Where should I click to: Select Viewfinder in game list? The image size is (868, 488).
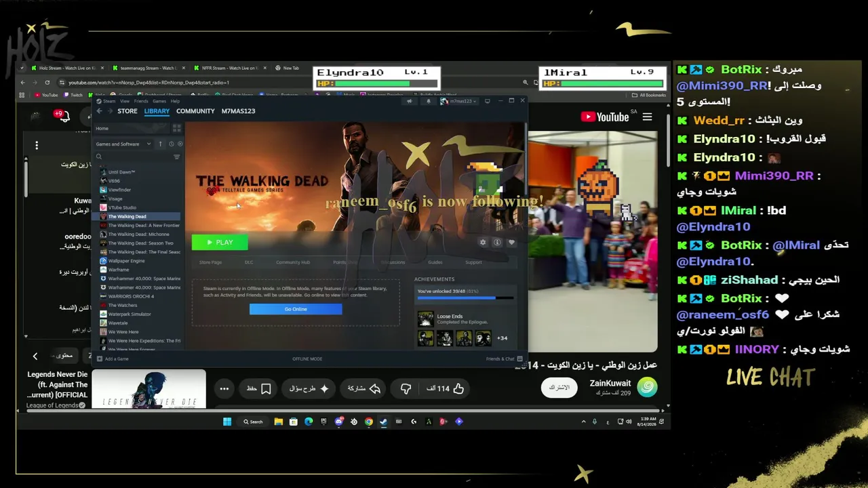tap(140, 190)
